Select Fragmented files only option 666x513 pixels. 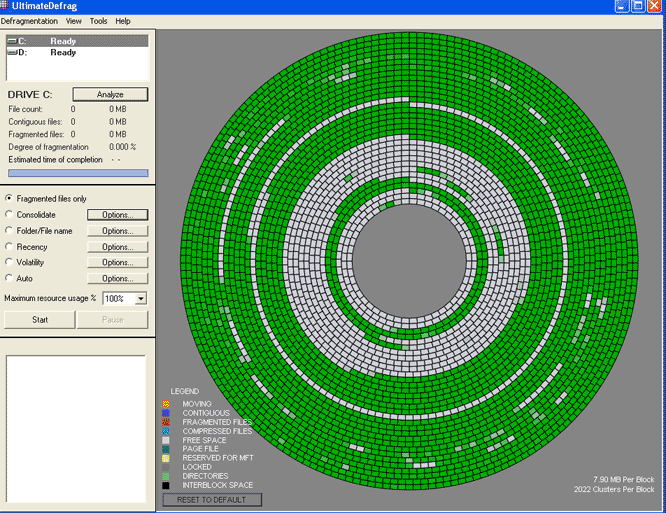tap(8, 198)
